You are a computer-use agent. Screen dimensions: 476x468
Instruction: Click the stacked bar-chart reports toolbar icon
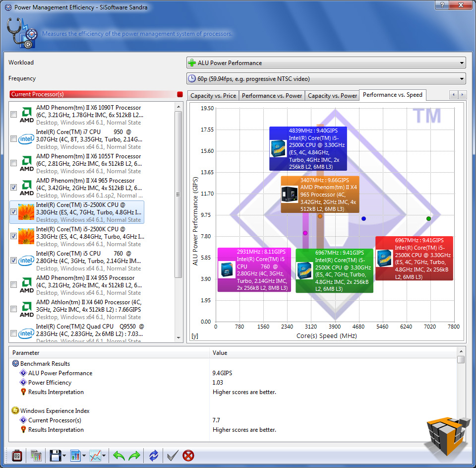(x=36, y=456)
